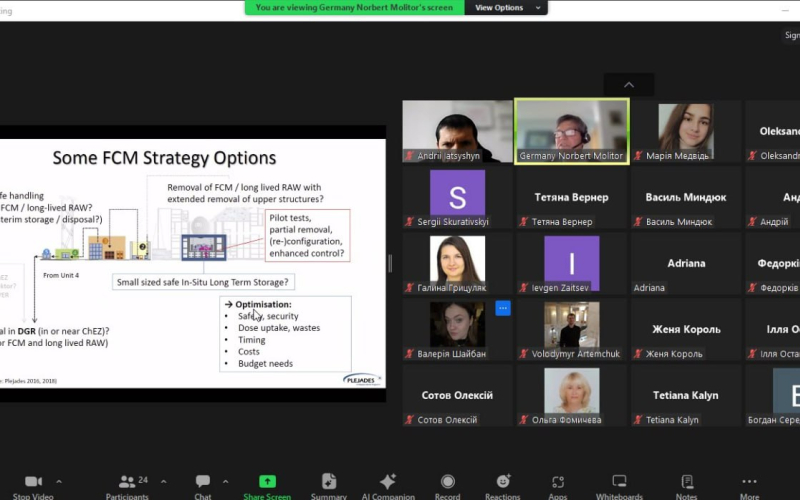Image resolution: width=800 pixels, height=500 pixels.
Task: Click the up chevron above participant gallery
Action: (x=629, y=85)
